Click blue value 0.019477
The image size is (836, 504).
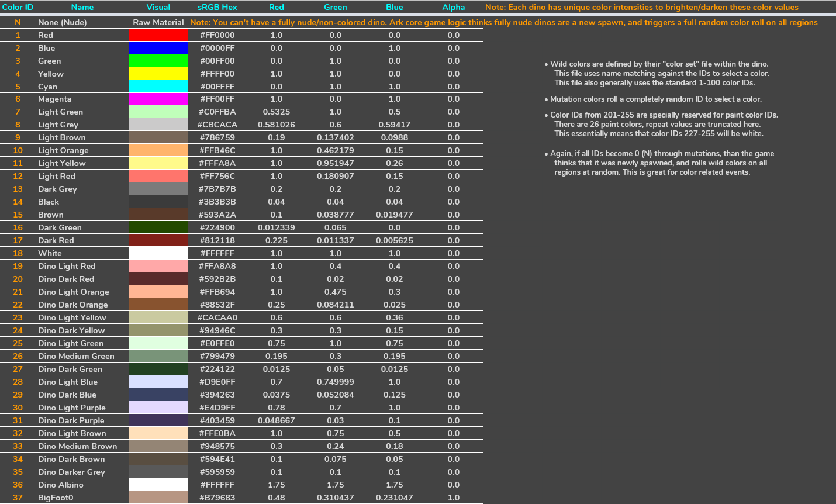(x=395, y=215)
